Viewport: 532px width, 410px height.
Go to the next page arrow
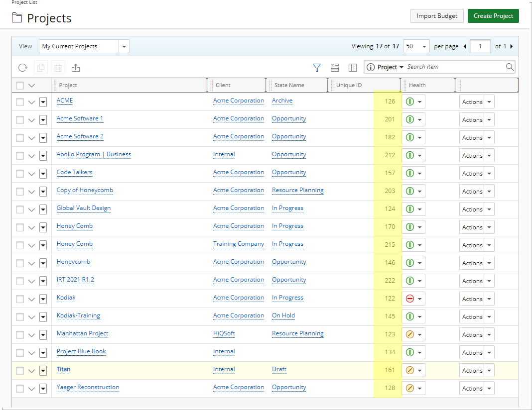click(x=511, y=46)
